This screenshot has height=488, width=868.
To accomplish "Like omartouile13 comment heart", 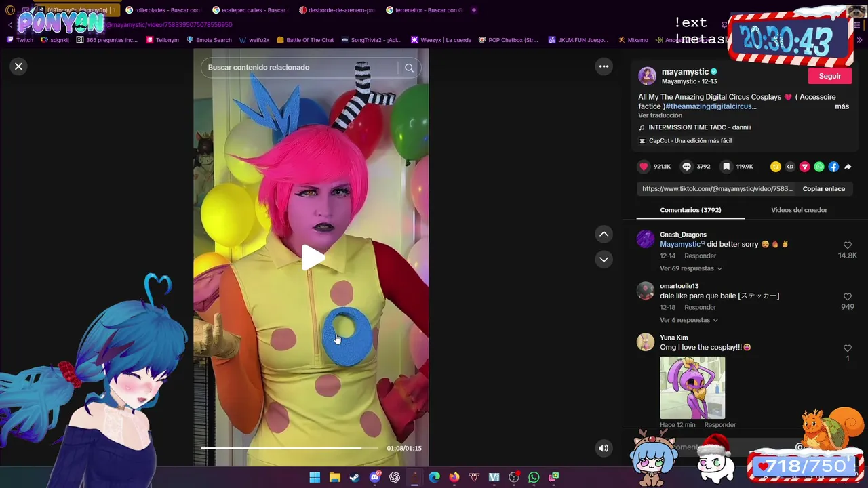I will click(847, 297).
